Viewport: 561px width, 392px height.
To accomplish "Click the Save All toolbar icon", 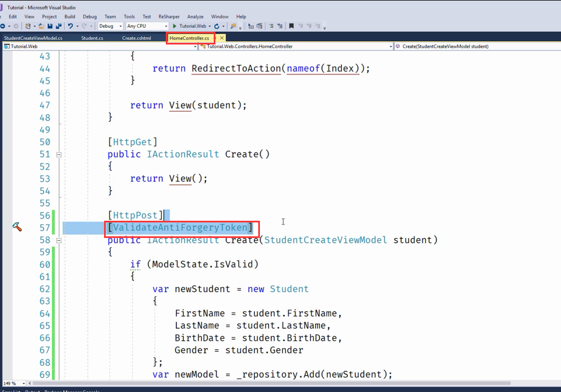I will click(57, 26).
